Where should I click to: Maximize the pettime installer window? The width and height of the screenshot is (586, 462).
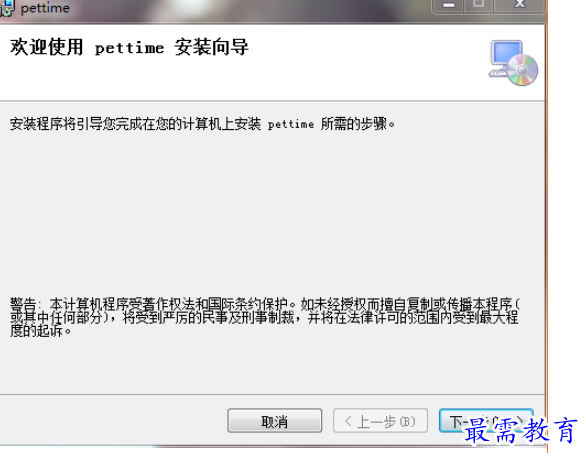479,5
